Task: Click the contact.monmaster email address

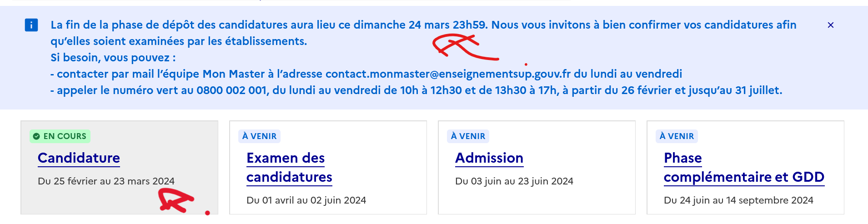Action: tap(448, 74)
